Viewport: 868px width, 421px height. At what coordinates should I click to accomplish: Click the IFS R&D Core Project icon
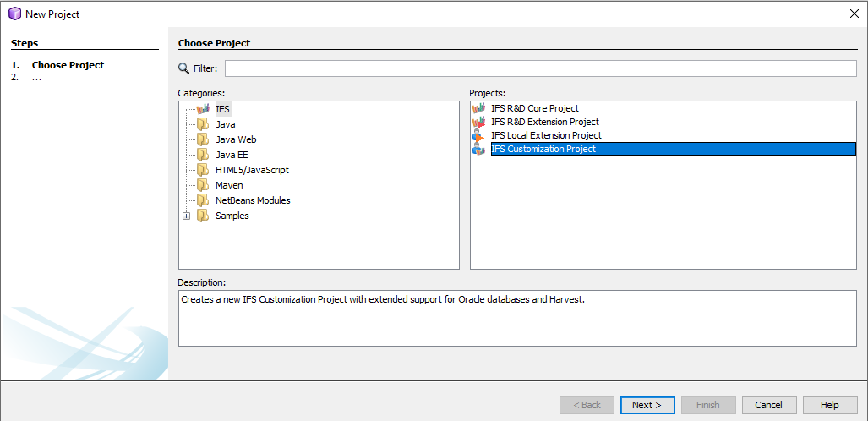[x=478, y=108]
